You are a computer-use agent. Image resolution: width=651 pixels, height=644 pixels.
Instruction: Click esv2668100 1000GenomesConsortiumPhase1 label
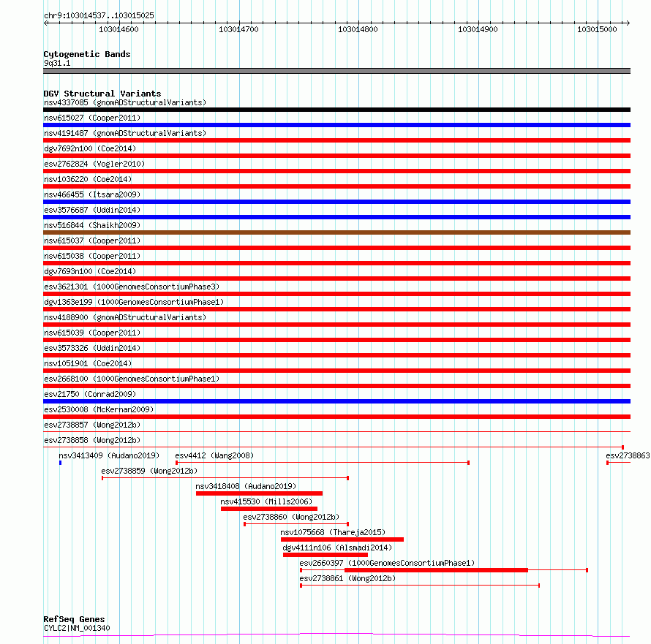[132, 379]
